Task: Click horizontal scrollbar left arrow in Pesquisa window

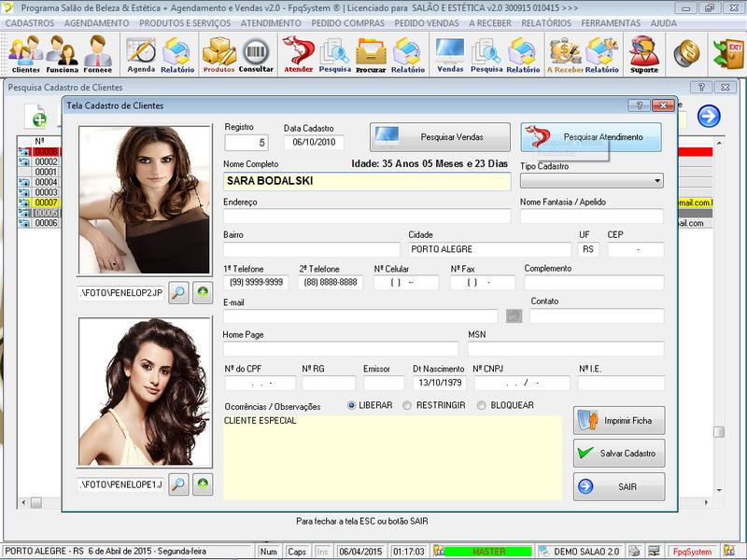Action: coord(23,502)
